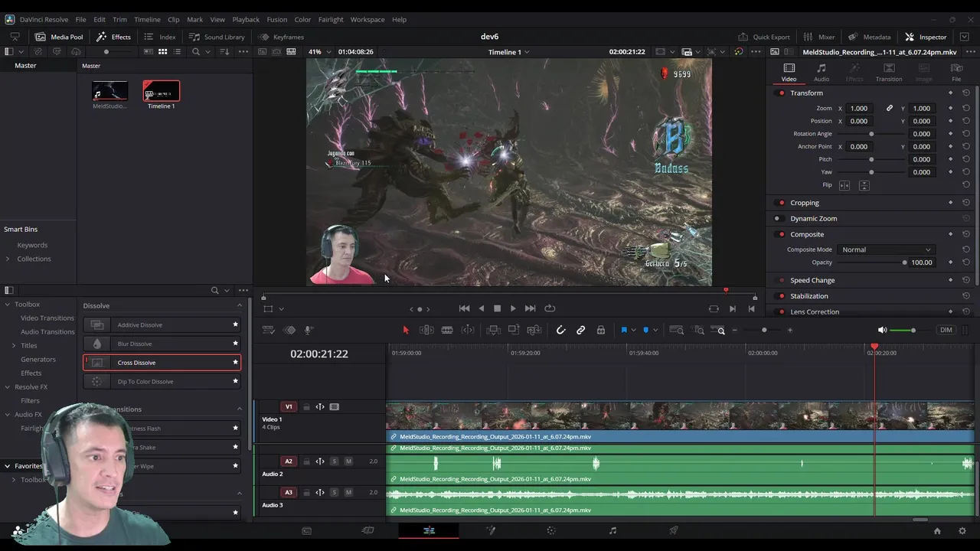The width and height of the screenshot is (980, 551).
Task: Click the Zoom X value field
Action: [859, 108]
